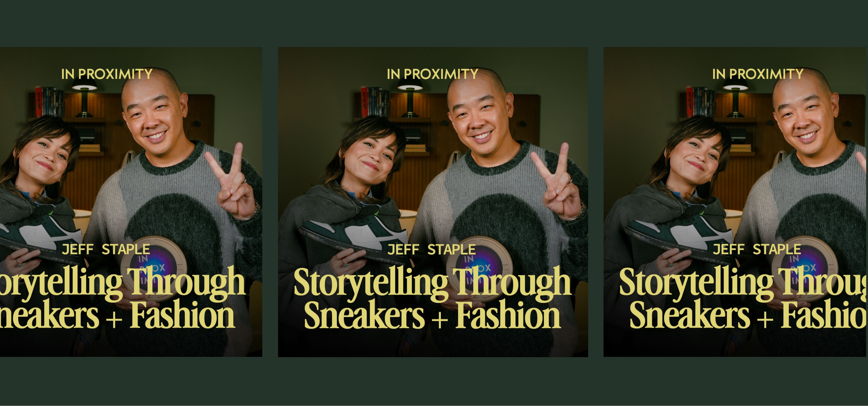Open the fully visible center podcast poster
Viewport: 868px width, 406px height.
click(x=433, y=202)
